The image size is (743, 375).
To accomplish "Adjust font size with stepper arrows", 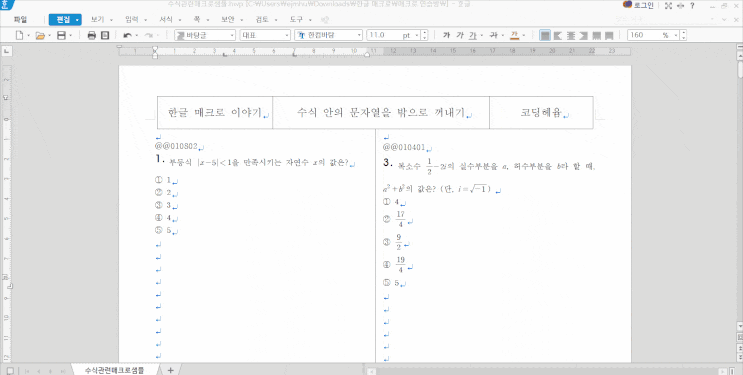I will [x=425, y=35].
